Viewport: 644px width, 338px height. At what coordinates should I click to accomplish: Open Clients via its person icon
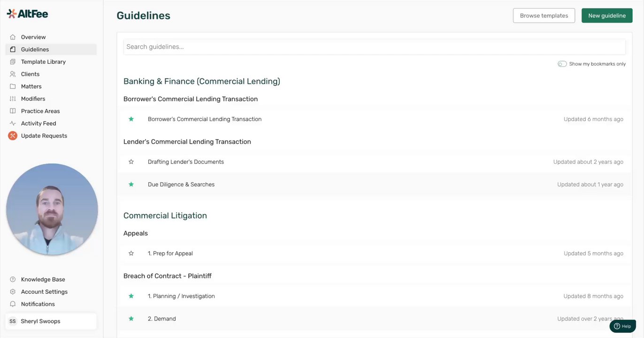(x=13, y=74)
